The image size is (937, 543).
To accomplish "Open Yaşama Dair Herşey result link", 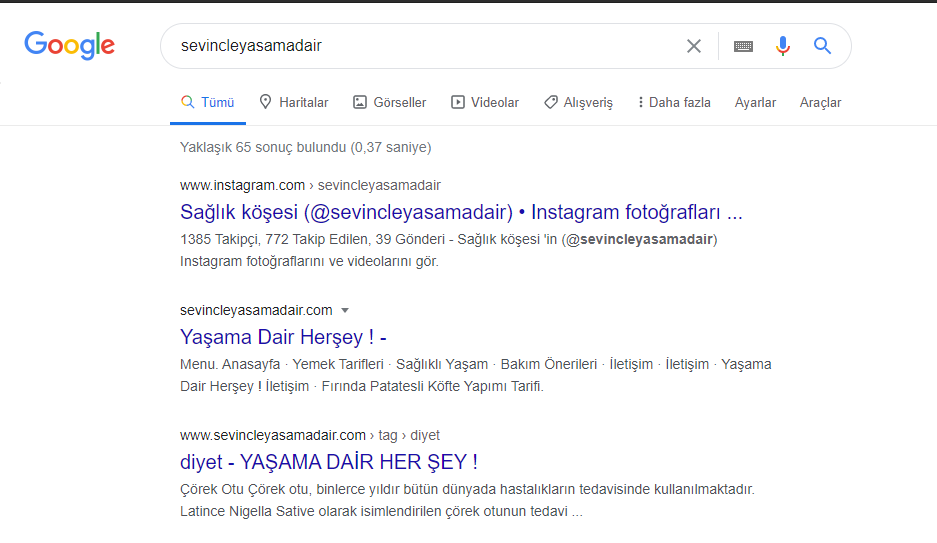I will click(283, 337).
